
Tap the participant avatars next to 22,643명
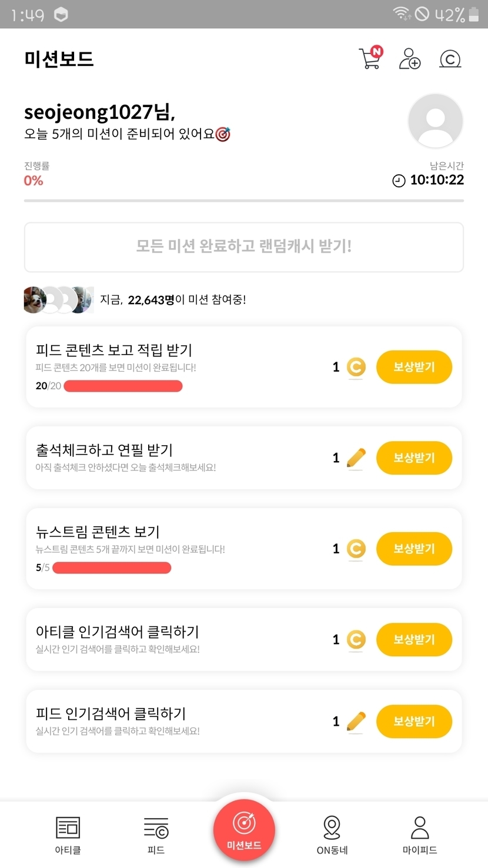(58, 300)
